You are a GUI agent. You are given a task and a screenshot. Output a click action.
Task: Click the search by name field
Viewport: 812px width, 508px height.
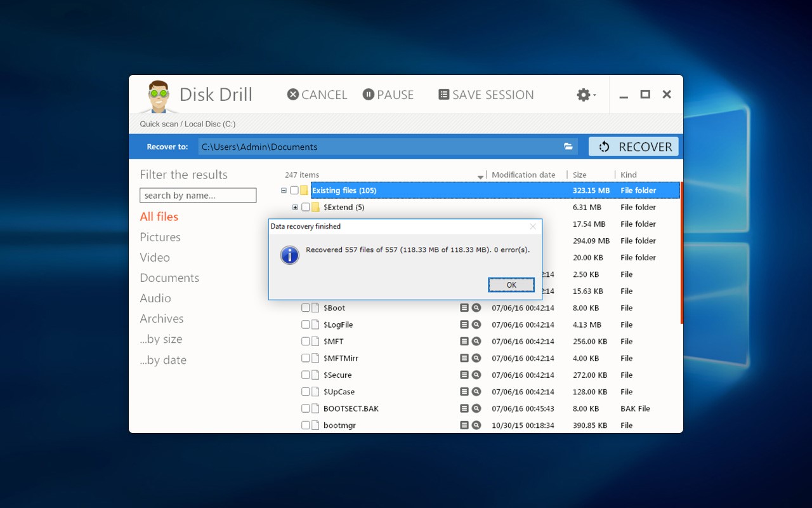pos(198,196)
